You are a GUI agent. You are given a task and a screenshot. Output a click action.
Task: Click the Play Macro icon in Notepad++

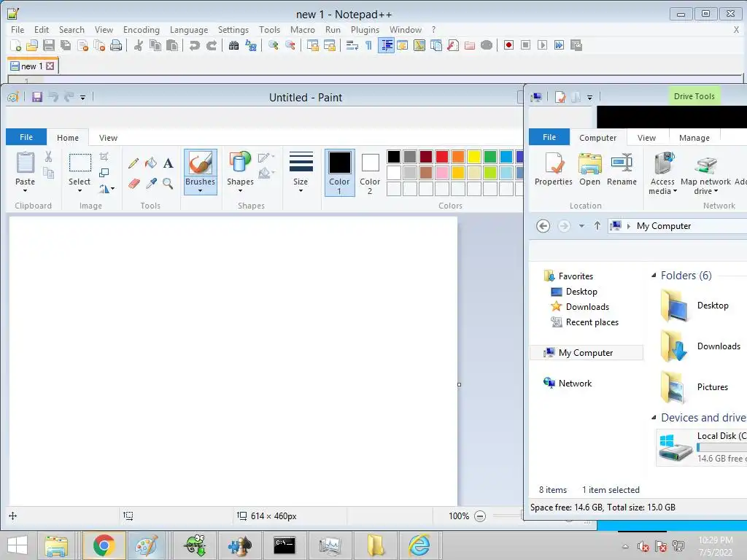(542, 45)
